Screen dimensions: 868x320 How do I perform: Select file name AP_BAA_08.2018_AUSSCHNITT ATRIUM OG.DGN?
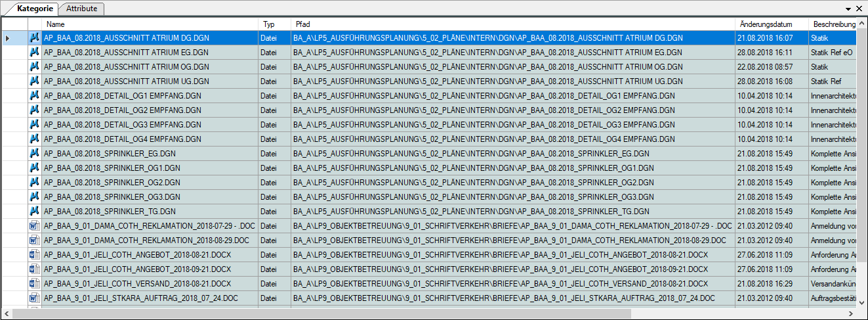(127, 67)
